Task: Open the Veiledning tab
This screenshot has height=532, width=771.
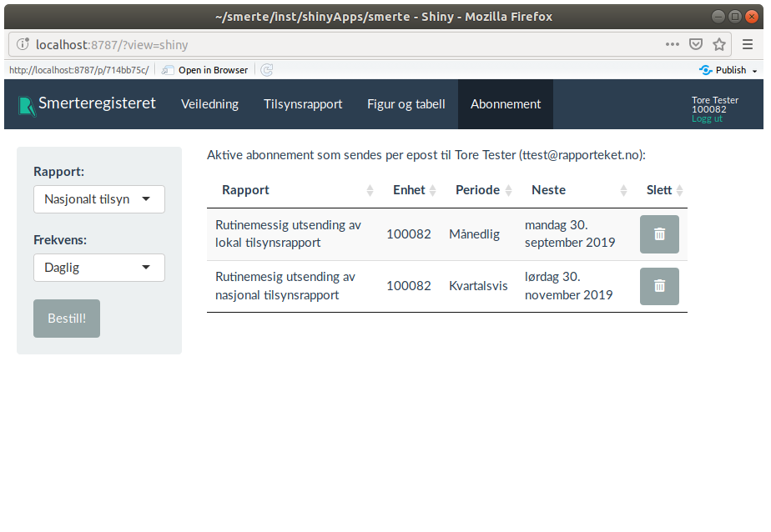Action: [x=209, y=104]
